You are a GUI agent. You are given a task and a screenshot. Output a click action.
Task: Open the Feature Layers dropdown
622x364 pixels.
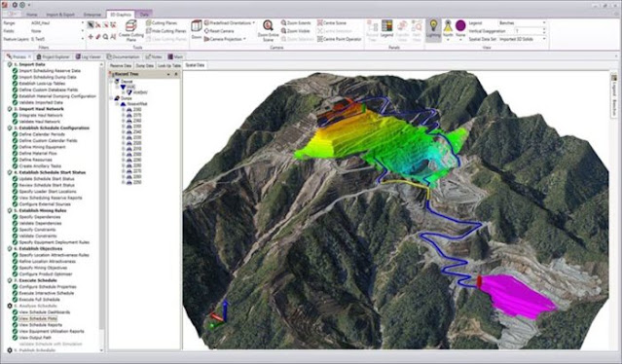click(83, 39)
